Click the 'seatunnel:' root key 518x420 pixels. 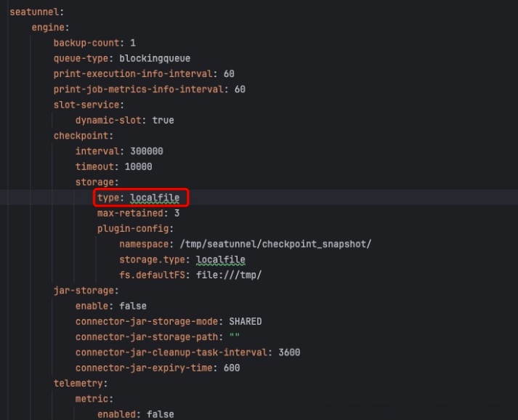point(36,12)
